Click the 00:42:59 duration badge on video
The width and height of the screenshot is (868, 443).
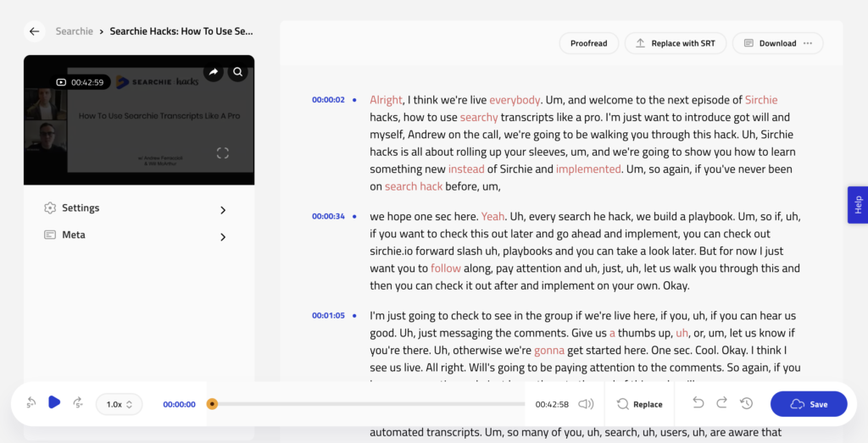click(x=81, y=82)
